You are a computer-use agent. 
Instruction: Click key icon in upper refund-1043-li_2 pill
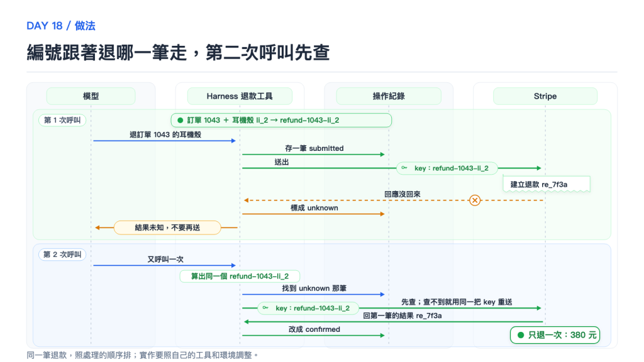coord(404,168)
